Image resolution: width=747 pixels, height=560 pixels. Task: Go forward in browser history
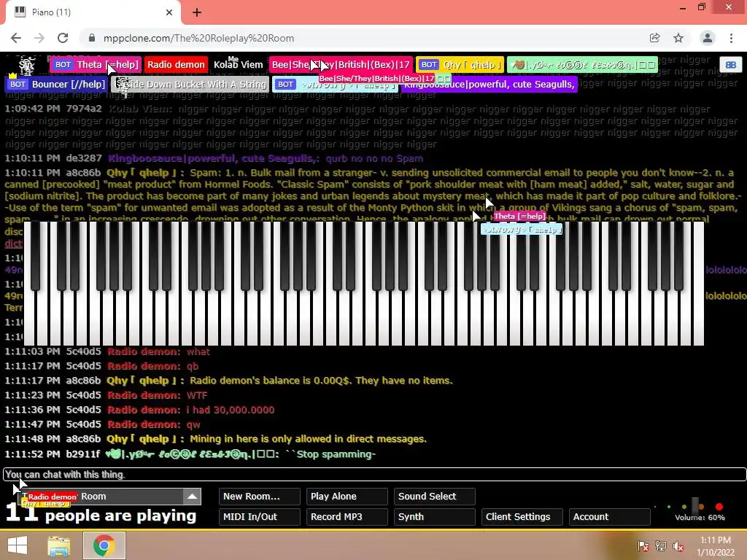pos(39,38)
